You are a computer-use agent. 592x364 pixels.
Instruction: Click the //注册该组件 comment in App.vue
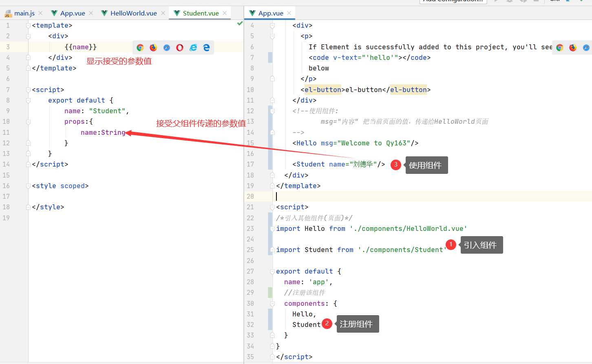pyautogui.click(x=305, y=293)
